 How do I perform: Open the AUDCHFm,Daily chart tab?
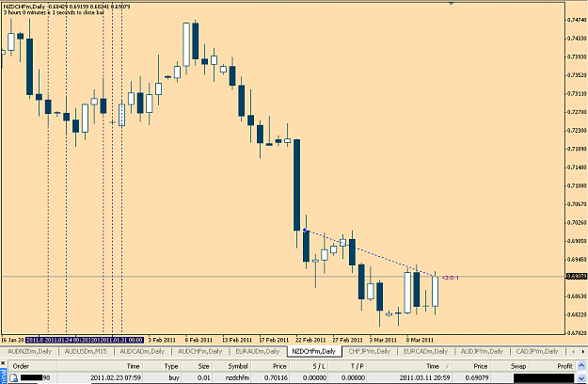pyautogui.click(x=199, y=351)
